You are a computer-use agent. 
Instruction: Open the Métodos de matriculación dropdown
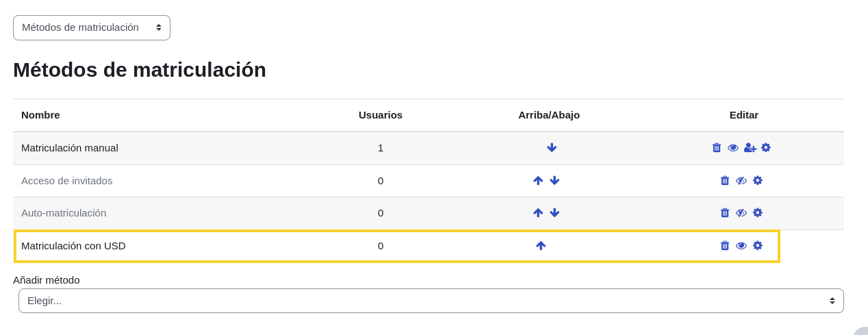[92, 27]
